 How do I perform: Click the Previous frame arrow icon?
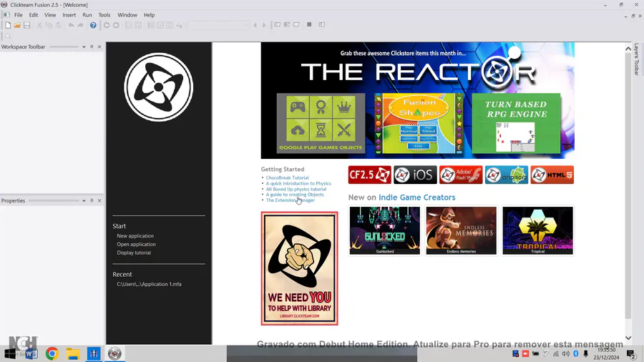pos(255,26)
